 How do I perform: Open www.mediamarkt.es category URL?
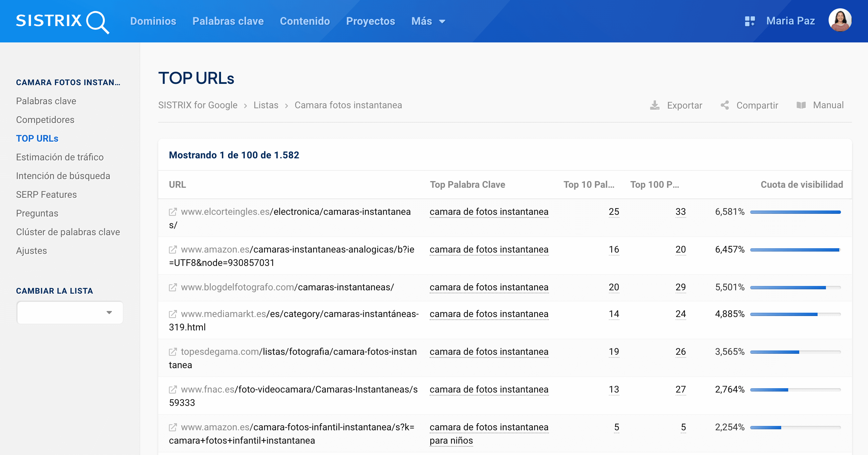pyautogui.click(x=294, y=320)
